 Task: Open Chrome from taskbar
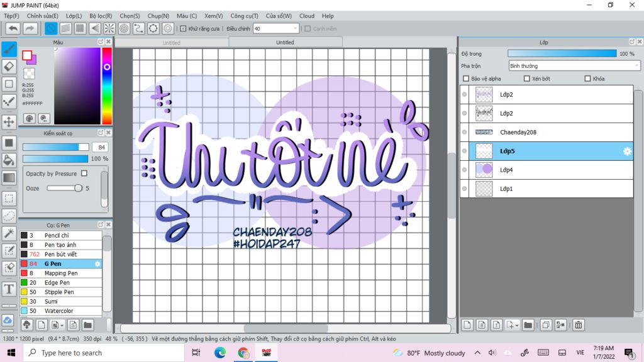click(x=243, y=353)
